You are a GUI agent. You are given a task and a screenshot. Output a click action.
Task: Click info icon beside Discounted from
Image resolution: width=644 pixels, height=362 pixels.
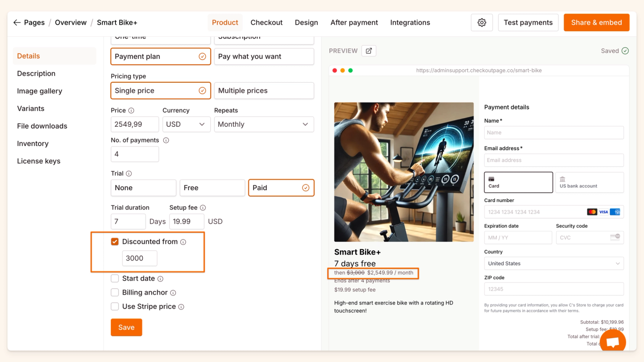tap(183, 242)
